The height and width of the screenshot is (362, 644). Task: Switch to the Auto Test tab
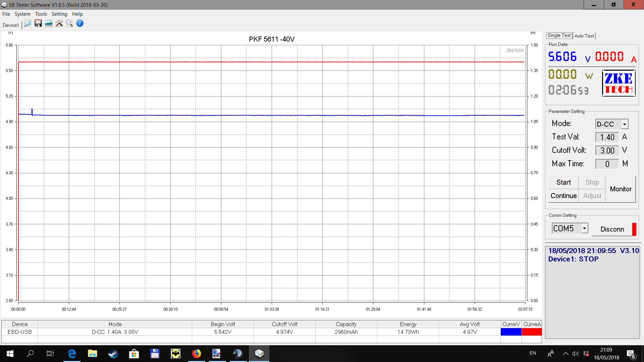(584, 36)
